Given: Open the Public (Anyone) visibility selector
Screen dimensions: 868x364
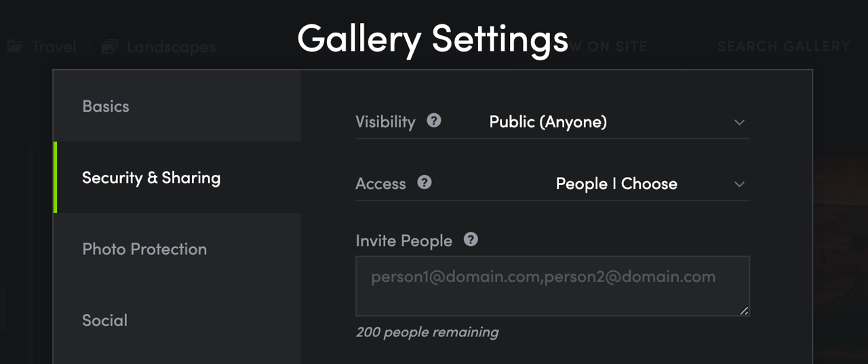Looking at the screenshot, I should (x=548, y=122).
